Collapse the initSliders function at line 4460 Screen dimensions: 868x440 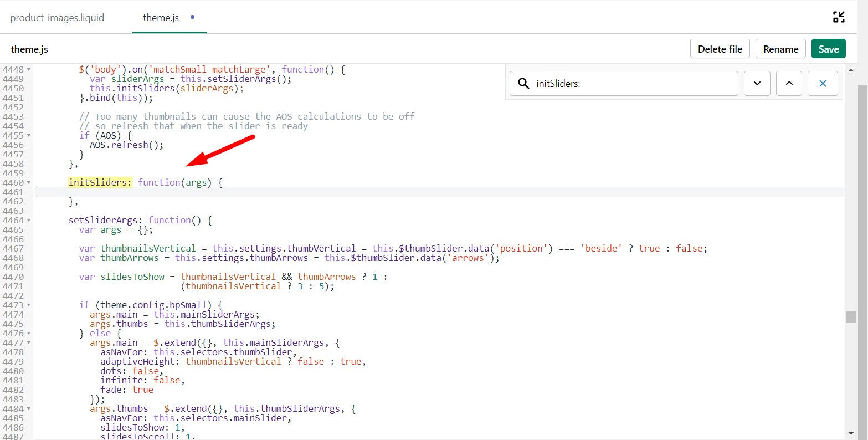point(29,183)
